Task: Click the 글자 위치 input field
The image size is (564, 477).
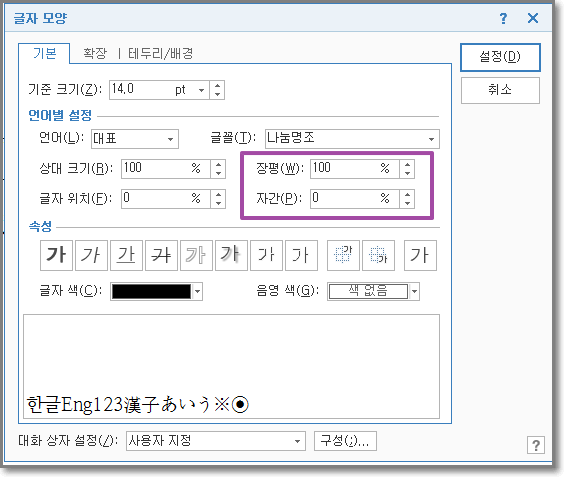Action: (x=166, y=199)
